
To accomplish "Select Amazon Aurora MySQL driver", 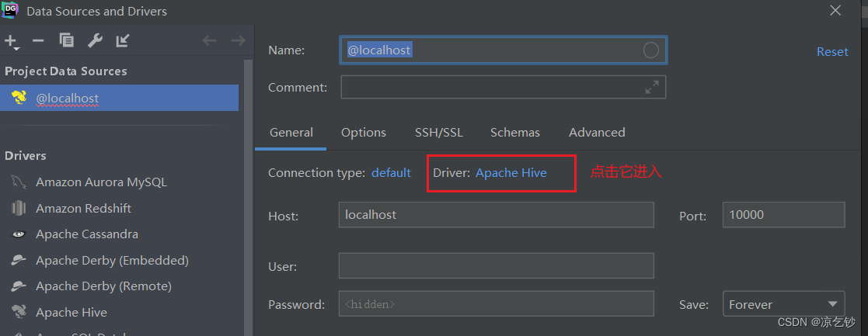I will pos(101,182).
